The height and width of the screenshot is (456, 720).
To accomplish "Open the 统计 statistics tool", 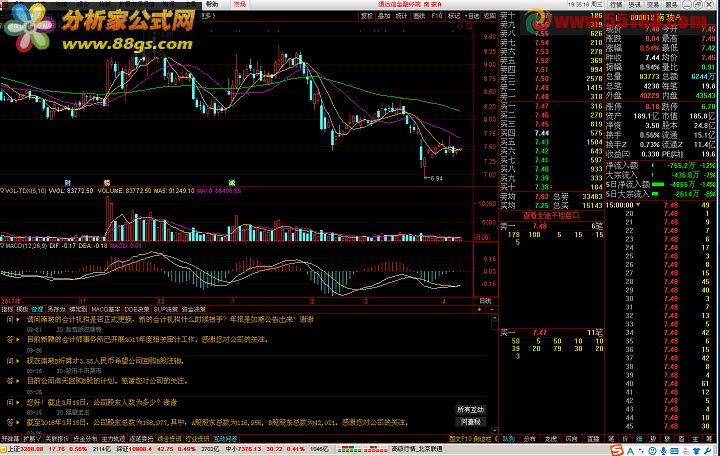I will [401, 16].
